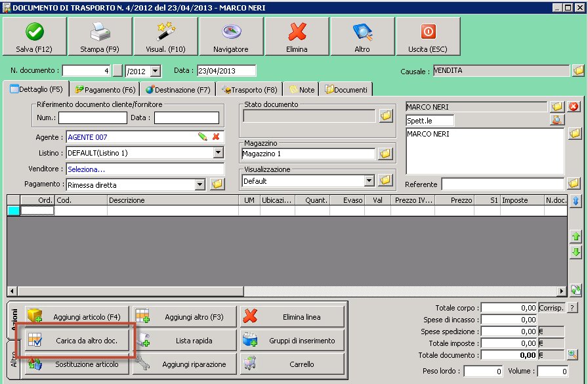Image resolution: width=588 pixels, height=384 pixels.
Task: Open Visual. (F10) preview
Action: click(166, 36)
